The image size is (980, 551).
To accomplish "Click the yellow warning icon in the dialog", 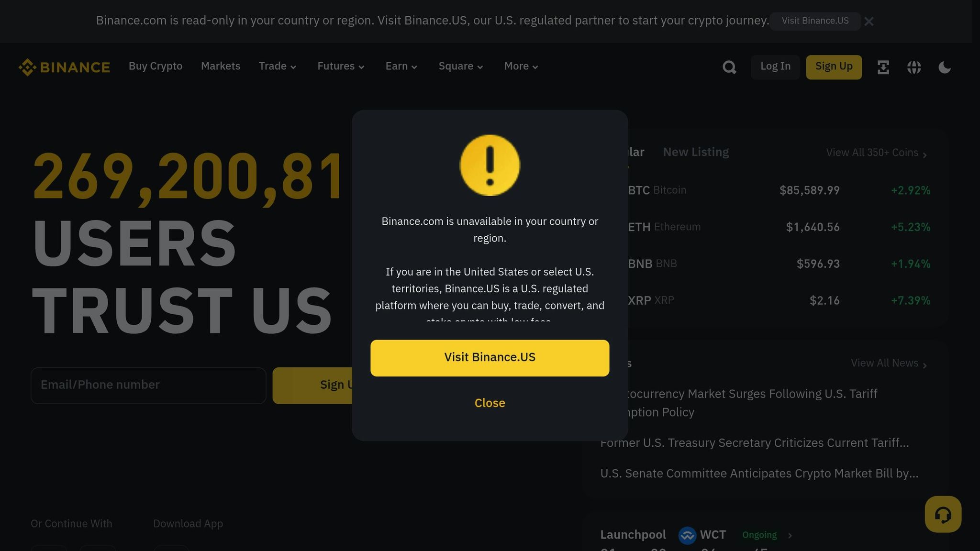I will 490,165.
